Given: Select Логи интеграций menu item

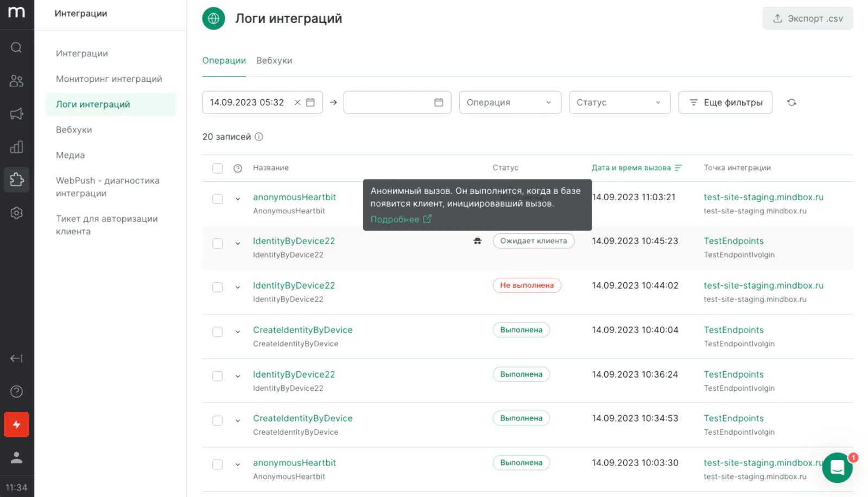Looking at the screenshot, I should [111, 104].
